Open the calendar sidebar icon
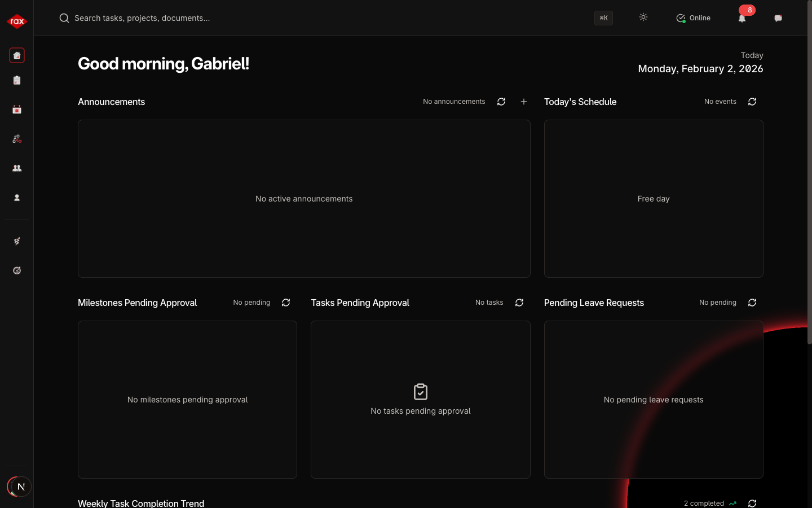812x508 pixels. 17,110
